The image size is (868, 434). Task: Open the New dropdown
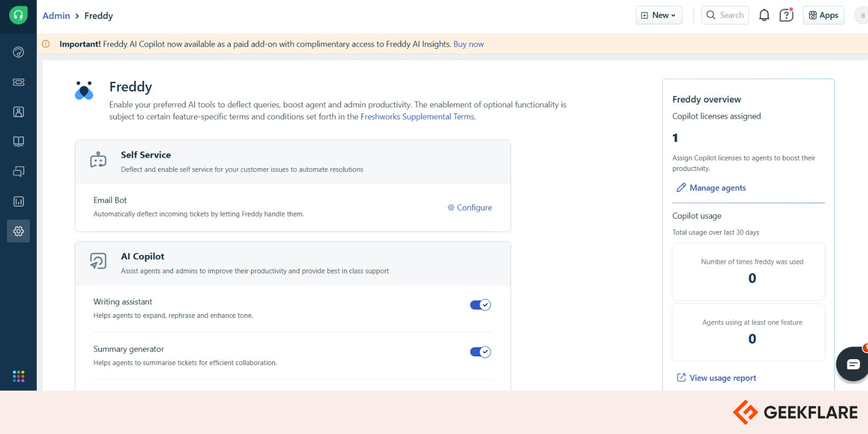(x=659, y=15)
